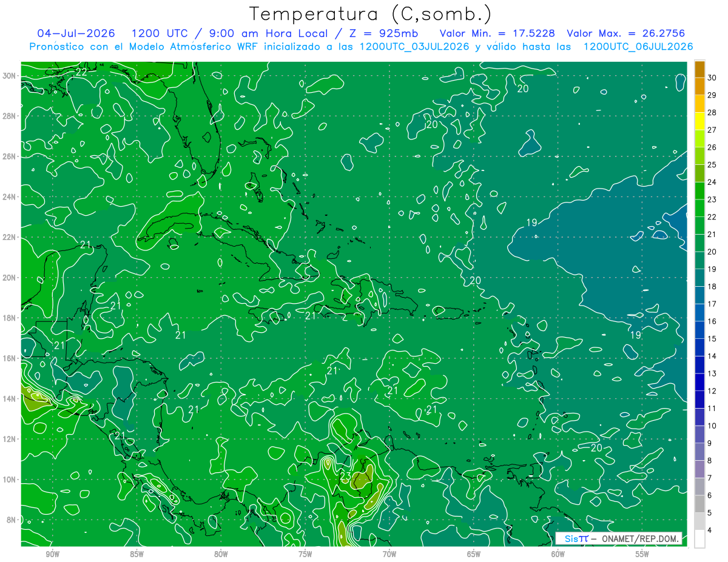Click the 22N latitude axis label
The image size is (728, 562).
pos(10,237)
